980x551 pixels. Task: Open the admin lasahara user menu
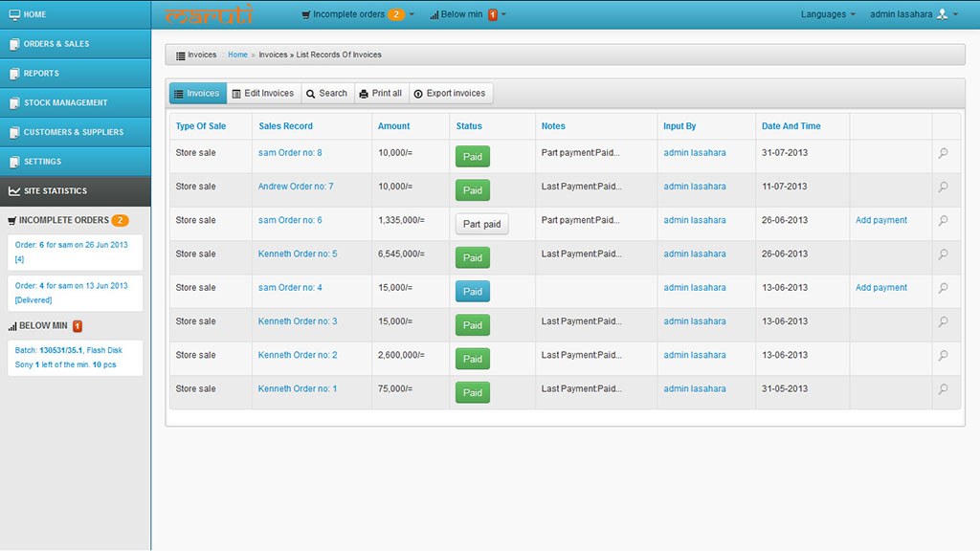coord(914,14)
